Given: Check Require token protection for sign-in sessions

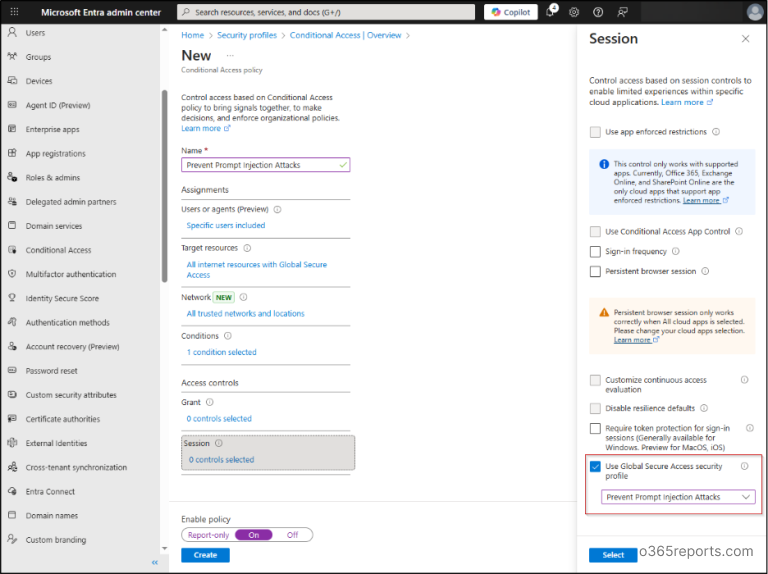Looking at the screenshot, I should (595, 429).
